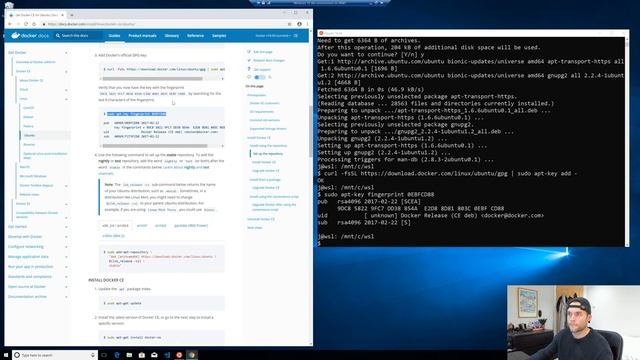
Task: Select Debian in the sidebar tree
Action: (x=28, y=117)
